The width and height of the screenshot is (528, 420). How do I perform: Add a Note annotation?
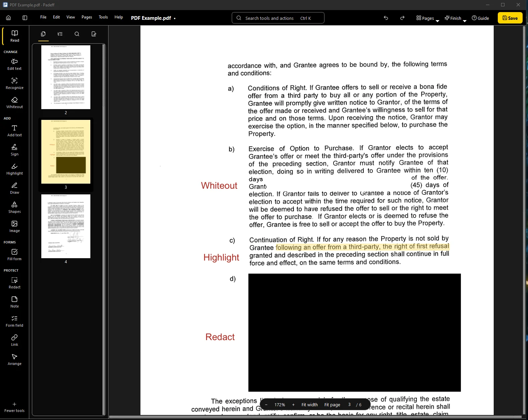[x=14, y=302]
